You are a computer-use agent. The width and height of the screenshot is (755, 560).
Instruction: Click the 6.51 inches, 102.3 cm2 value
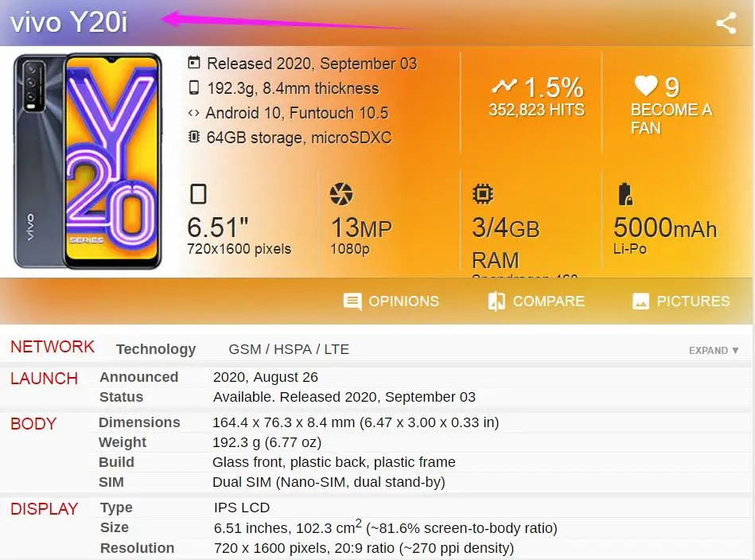tap(385, 527)
